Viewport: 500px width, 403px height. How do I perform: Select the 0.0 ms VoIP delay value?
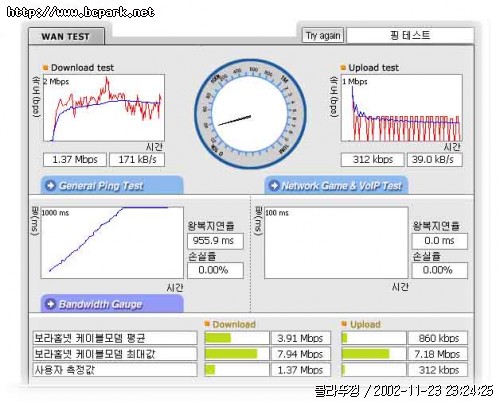coord(440,241)
